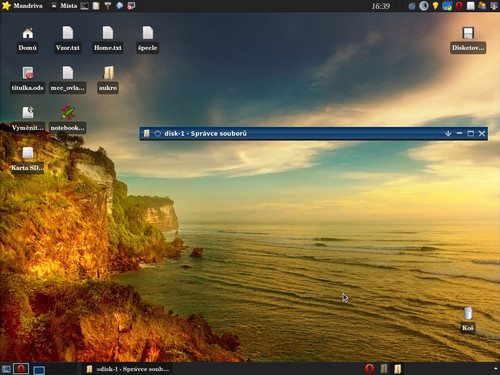Switch to workspace with Opera icon
Viewport: 500px width, 375px height.
click(21, 369)
